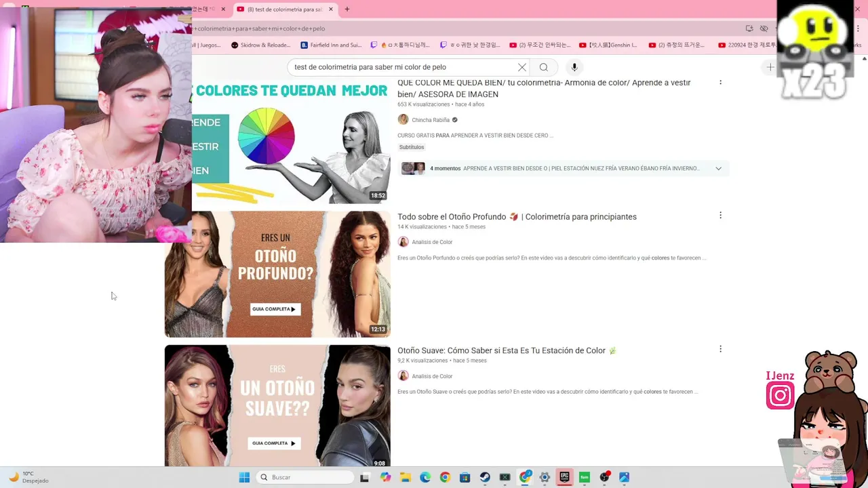Go to Analisis de Color channel under Otoño Suave

[x=432, y=376]
